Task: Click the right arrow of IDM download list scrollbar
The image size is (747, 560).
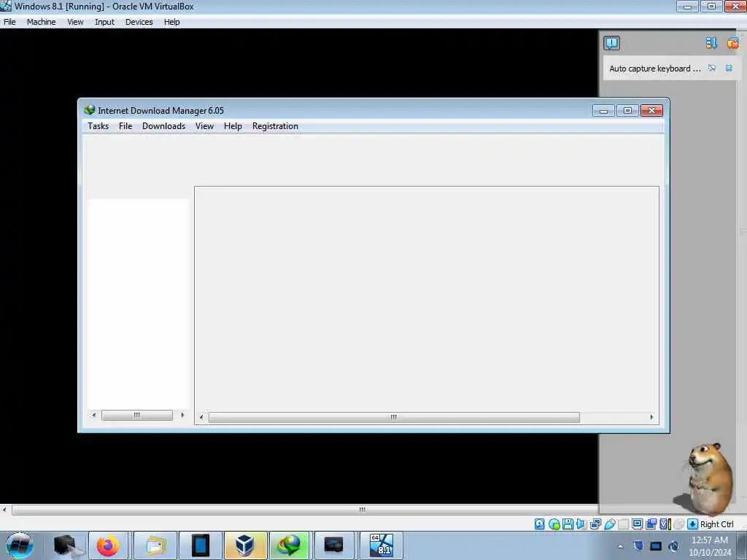Action: point(651,418)
